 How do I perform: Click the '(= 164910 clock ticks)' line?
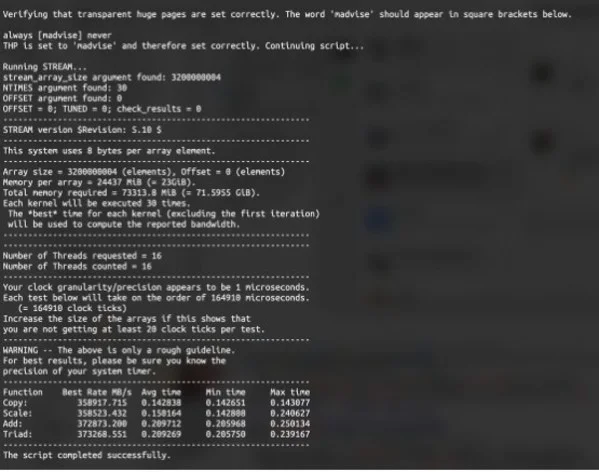coord(72,308)
